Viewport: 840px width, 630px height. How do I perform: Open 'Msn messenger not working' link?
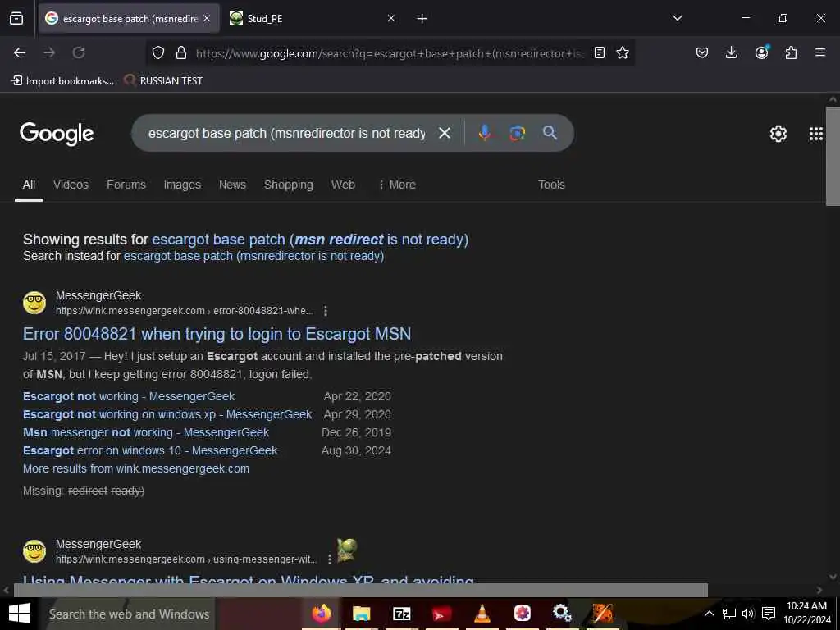(146, 432)
